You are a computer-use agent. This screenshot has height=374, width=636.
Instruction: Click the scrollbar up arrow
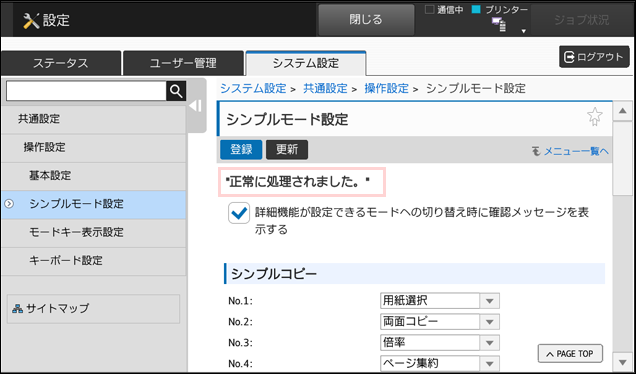coord(622,111)
